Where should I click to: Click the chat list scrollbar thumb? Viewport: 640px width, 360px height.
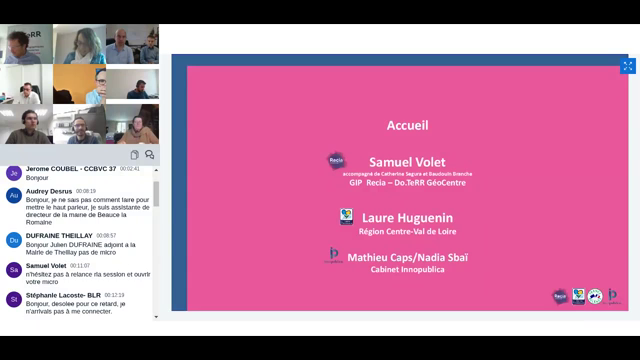pyautogui.click(x=156, y=193)
